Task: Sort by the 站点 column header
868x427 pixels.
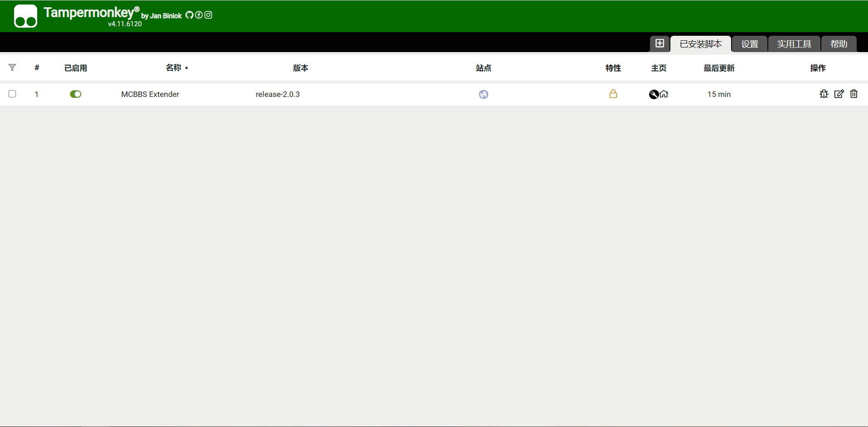Action: (484, 68)
